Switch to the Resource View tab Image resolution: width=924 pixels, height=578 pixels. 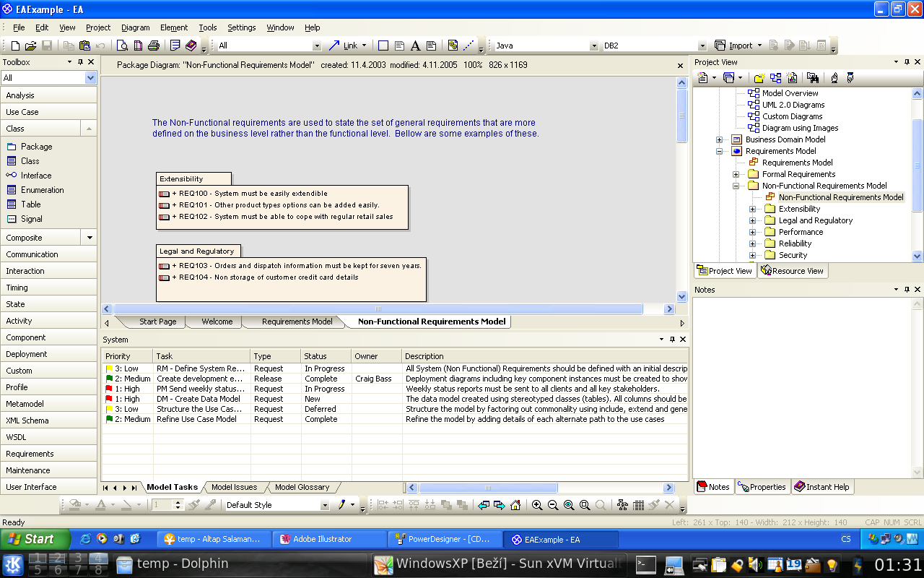[x=792, y=271]
